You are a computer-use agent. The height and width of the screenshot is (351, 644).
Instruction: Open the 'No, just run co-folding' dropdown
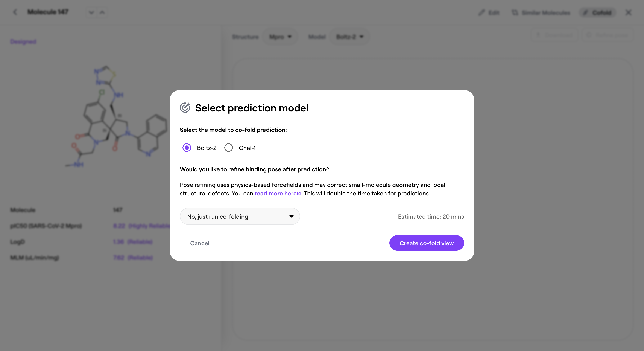(240, 216)
